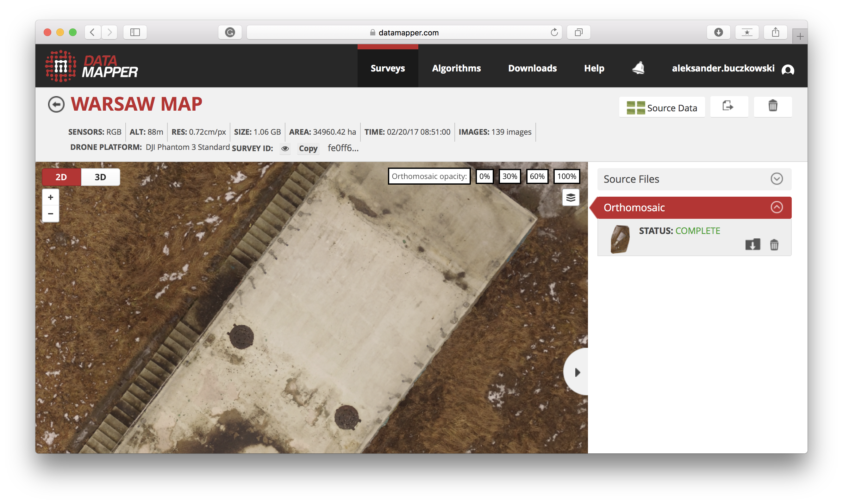Download the orthomosaic file icon
843x504 pixels.
tap(752, 244)
